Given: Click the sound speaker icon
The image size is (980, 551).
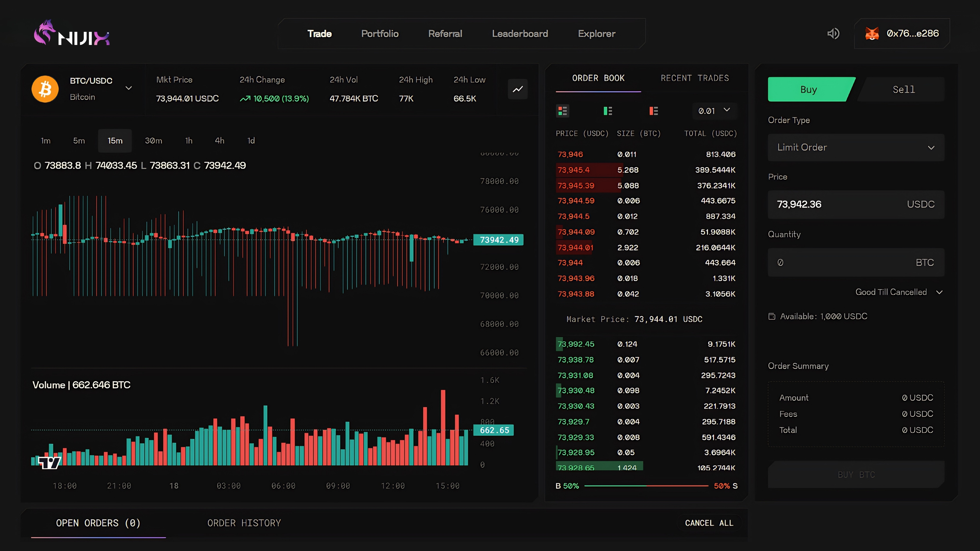Looking at the screenshot, I should pyautogui.click(x=833, y=33).
